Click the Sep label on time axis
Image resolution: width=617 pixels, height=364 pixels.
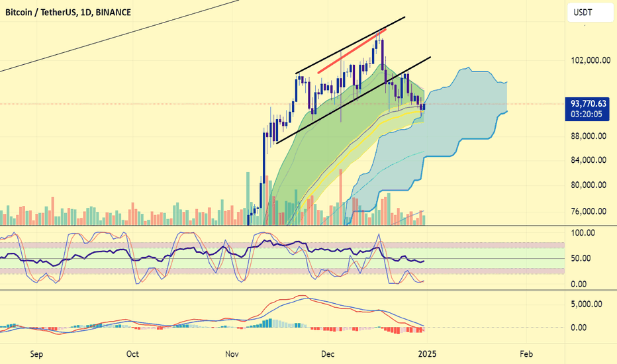(36, 354)
